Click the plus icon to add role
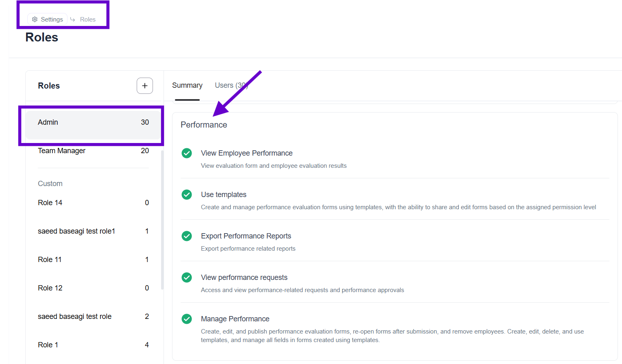 [144, 86]
